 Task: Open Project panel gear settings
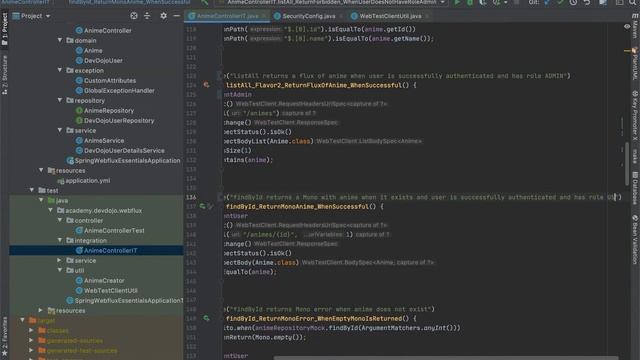[x=163, y=16]
